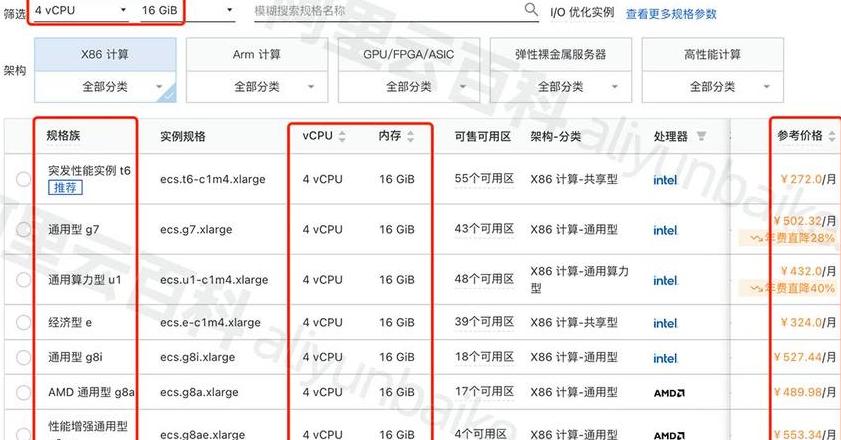Click AMD logo in ecs.g8ae.xlarge row
This screenshot has height=440, width=841.
[x=669, y=435]
